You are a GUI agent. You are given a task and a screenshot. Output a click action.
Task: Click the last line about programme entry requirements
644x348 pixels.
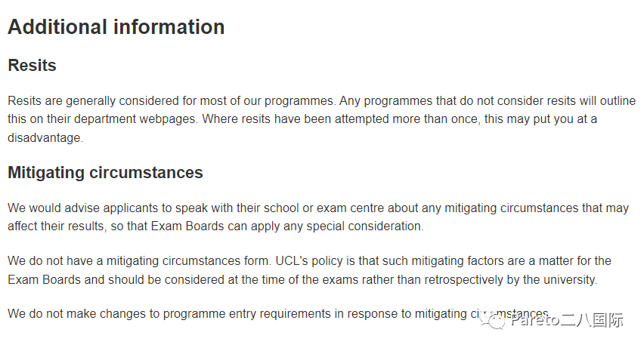(x=278, y=314)
